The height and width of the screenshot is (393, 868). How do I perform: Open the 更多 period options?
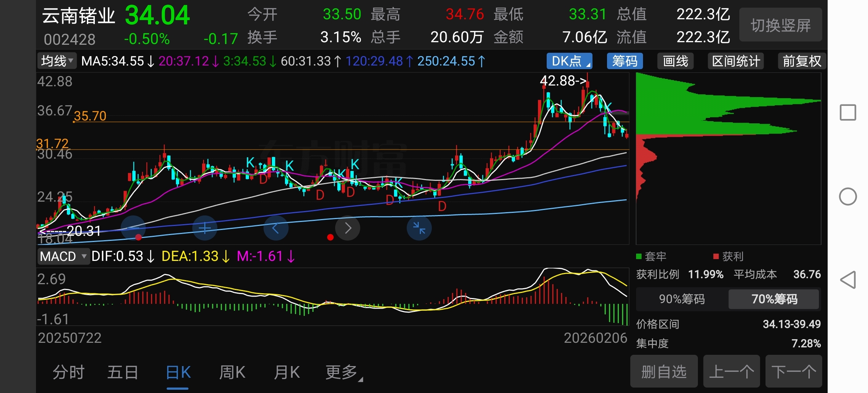click(x=342, y=372)
